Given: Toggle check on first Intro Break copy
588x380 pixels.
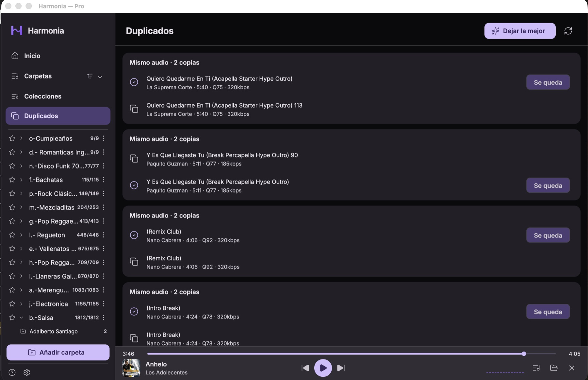Looking at the screenshot, I should [x=134, y=312].
